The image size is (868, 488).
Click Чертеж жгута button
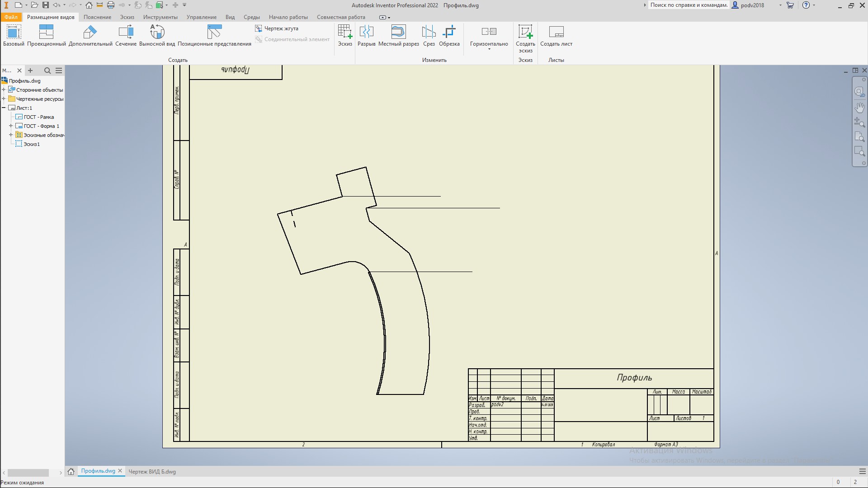(x=277, y=28)
